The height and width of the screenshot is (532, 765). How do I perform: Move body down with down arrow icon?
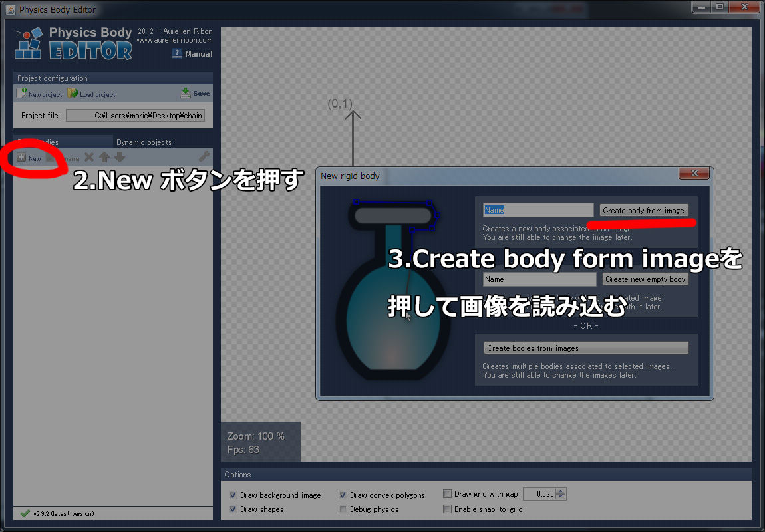[x=120, y=157]
